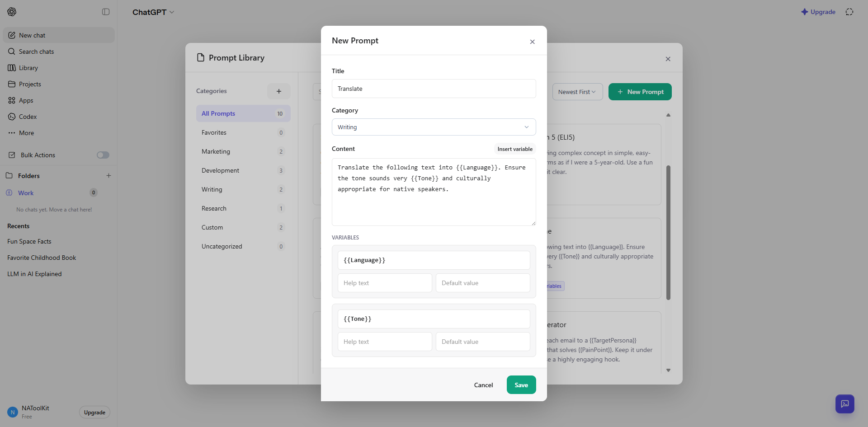Image resolution: width=868 pixels, height=427 pixels.
Task: Open the LLM in AI Explained chat
Action: (59, 274)
